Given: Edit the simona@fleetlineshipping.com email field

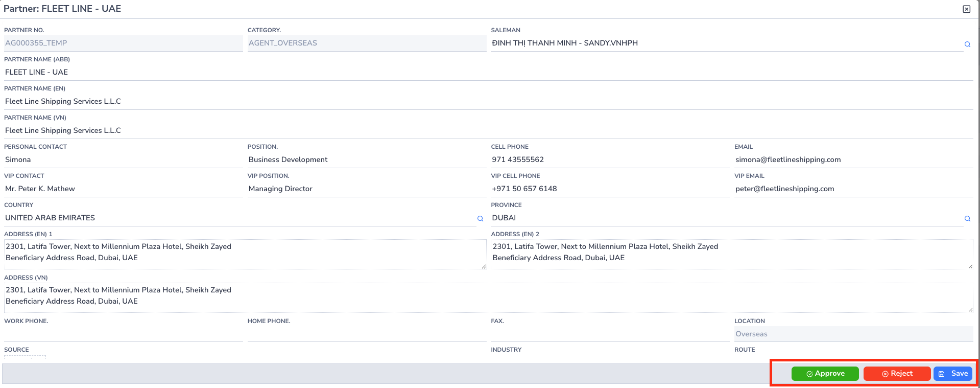Looking at the screenshot, I should (853, 159).
